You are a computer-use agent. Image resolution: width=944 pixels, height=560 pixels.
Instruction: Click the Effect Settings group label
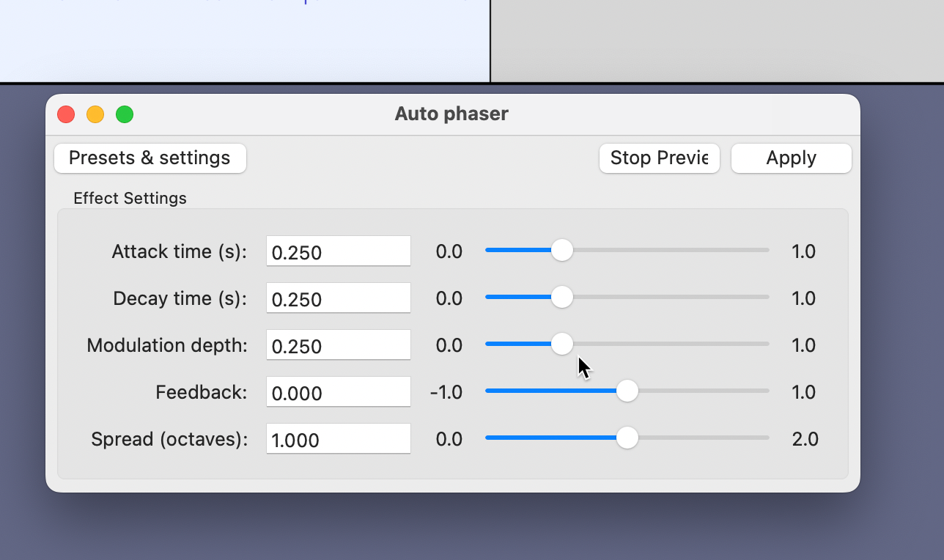(x=130, y=198)
